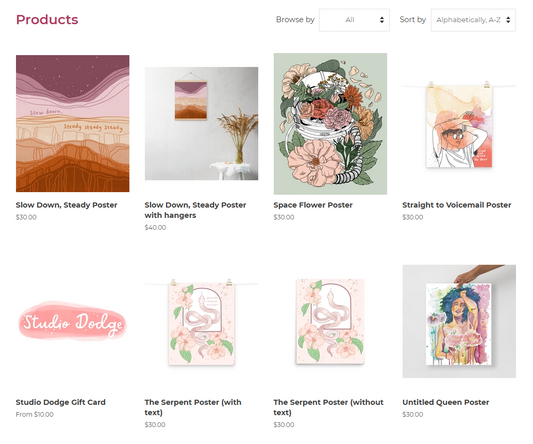Click $30.00 price under Straight to Voicemail Poster

[x=413, y=217]
